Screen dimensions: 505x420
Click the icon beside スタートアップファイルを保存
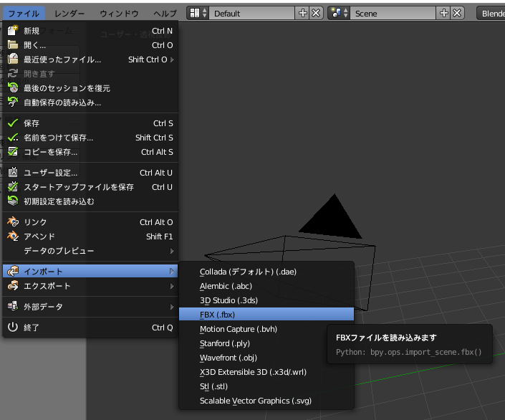click(x=13, y=187)
